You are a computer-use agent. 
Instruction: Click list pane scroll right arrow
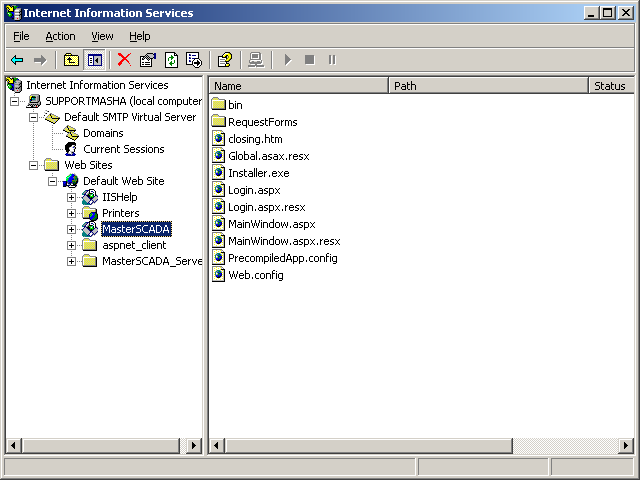pyautogui.click(x=626, y=445)
